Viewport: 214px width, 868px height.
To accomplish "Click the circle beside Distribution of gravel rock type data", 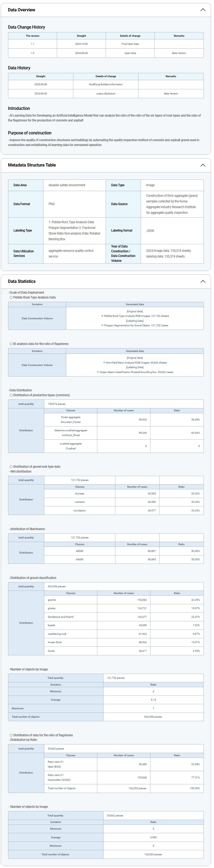I will 11,467.
